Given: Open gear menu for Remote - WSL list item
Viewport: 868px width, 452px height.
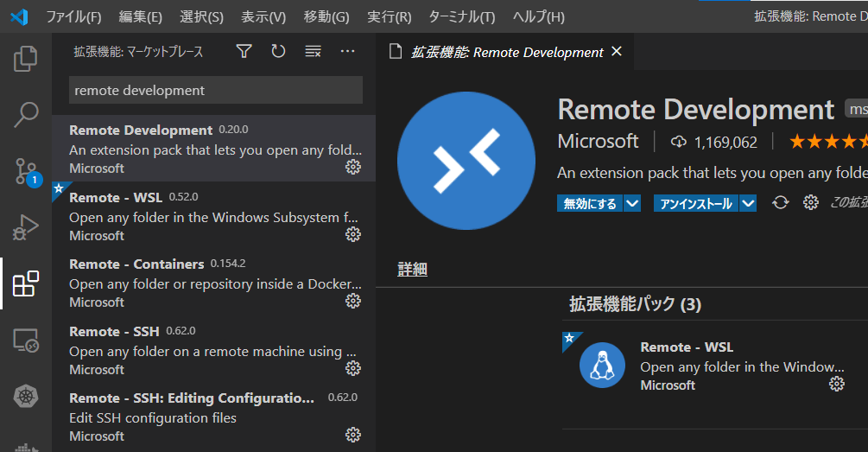Looking at the screenshot, I should pyautogui.click(x=353, y=234).
